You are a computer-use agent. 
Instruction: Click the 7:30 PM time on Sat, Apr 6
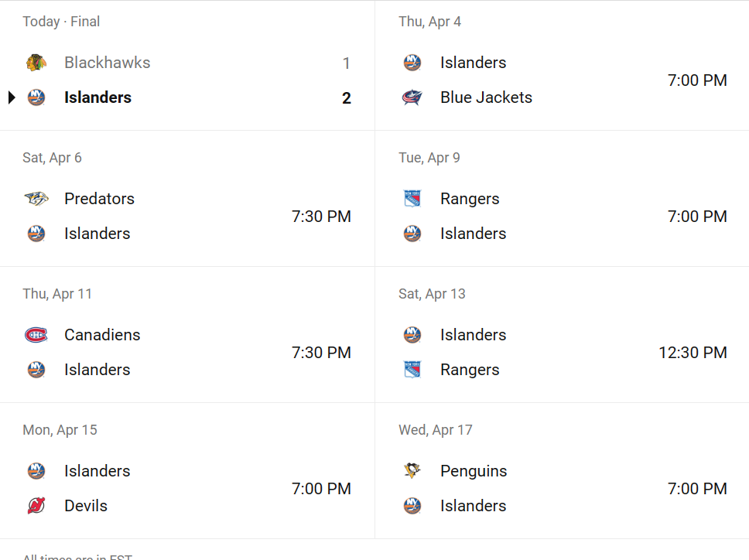tap(321, 217)
